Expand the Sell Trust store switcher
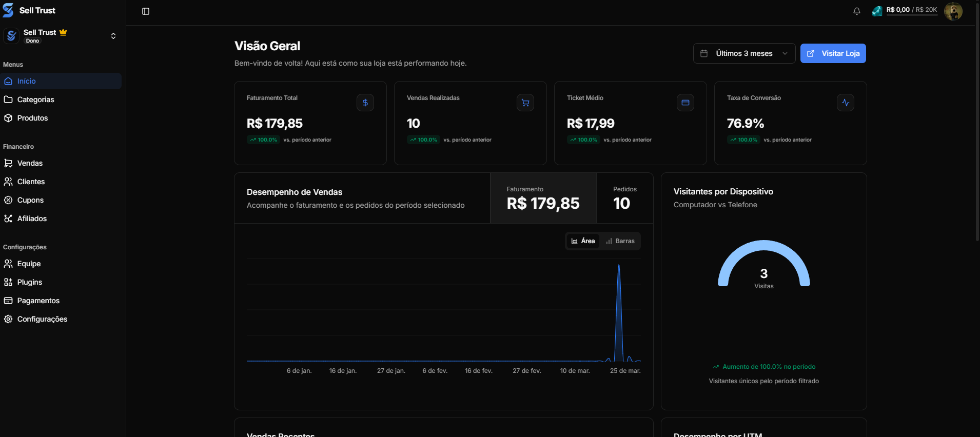 coord(61,36)
